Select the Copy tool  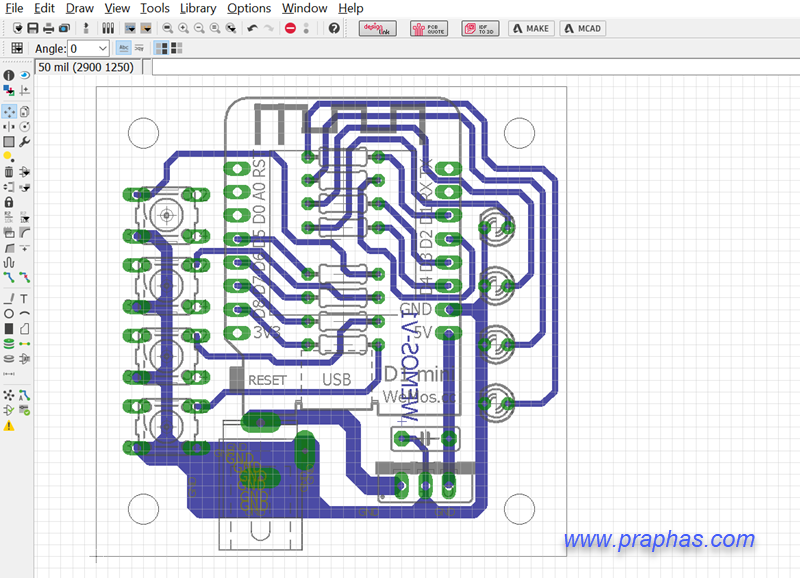tap(24, 111)
